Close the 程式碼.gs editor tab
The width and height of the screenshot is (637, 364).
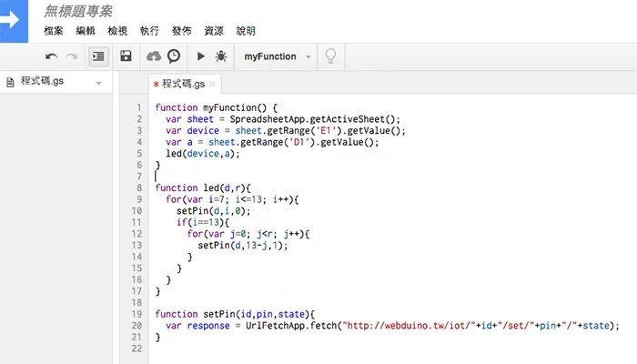point(212,84)
